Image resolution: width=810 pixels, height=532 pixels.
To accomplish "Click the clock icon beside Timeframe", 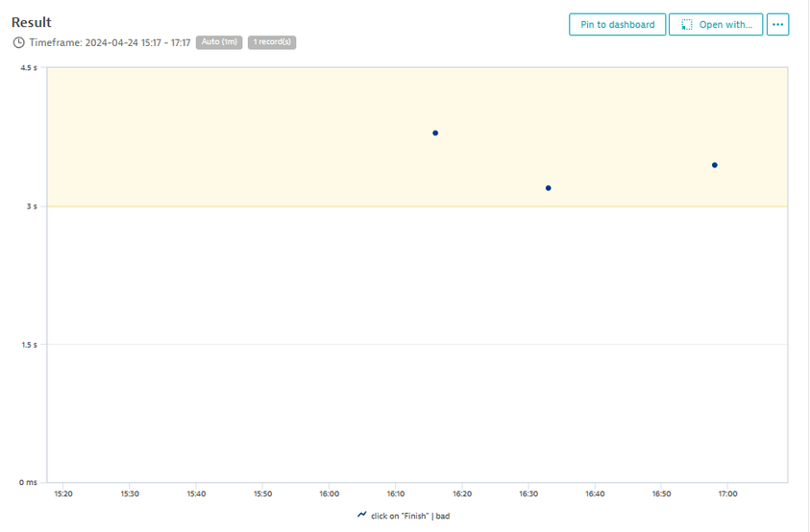I will click(x=18, y=42).
